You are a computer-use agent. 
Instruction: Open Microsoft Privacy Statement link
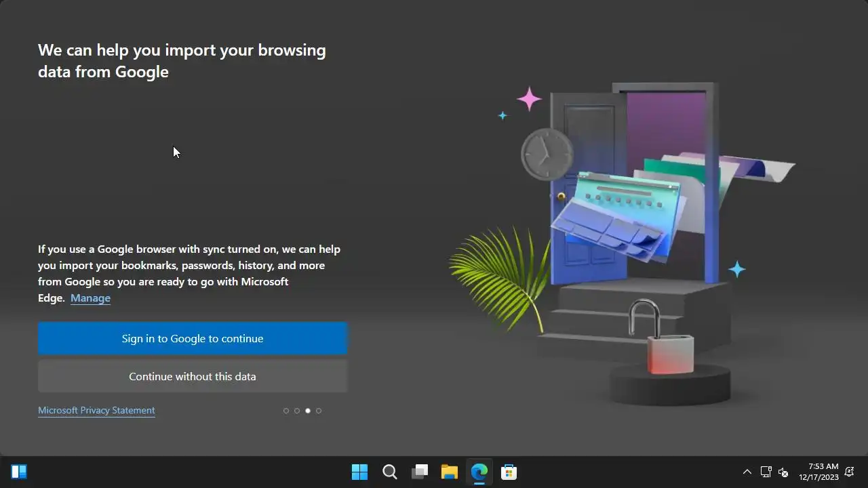click(x=96, y=410)
